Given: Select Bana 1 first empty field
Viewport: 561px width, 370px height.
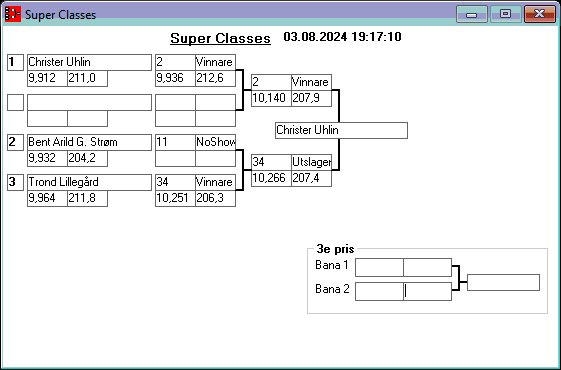Looking at the screenshot, I should point(379,267).
